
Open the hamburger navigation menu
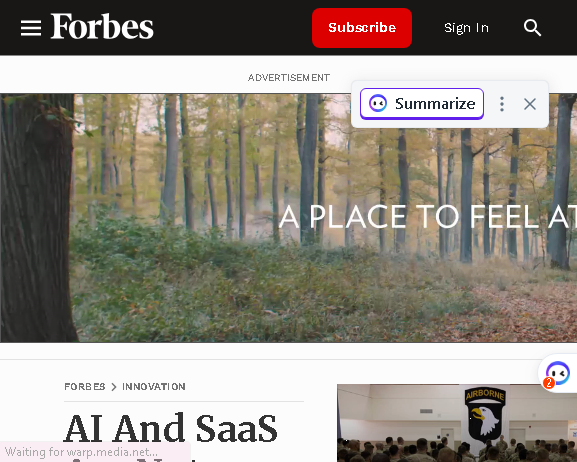[31, 28]
